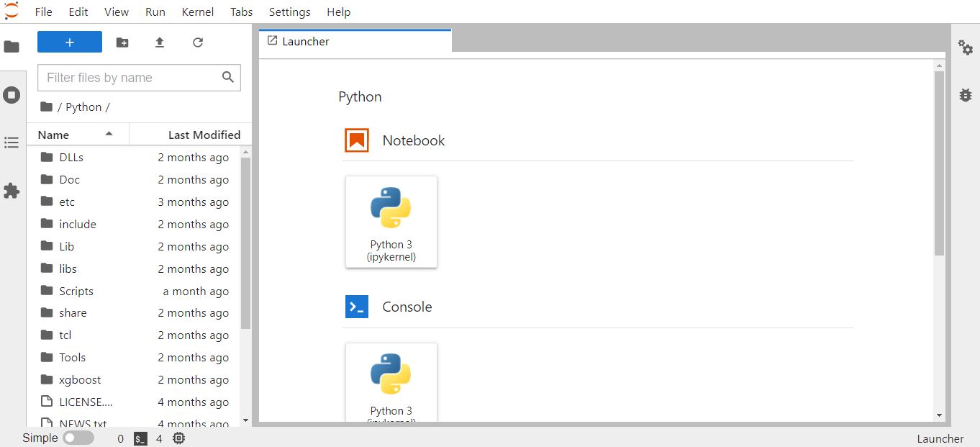Navigate to root via Python breadcrumb
This screenshot has height=447, width=980.
pos(85,107)
